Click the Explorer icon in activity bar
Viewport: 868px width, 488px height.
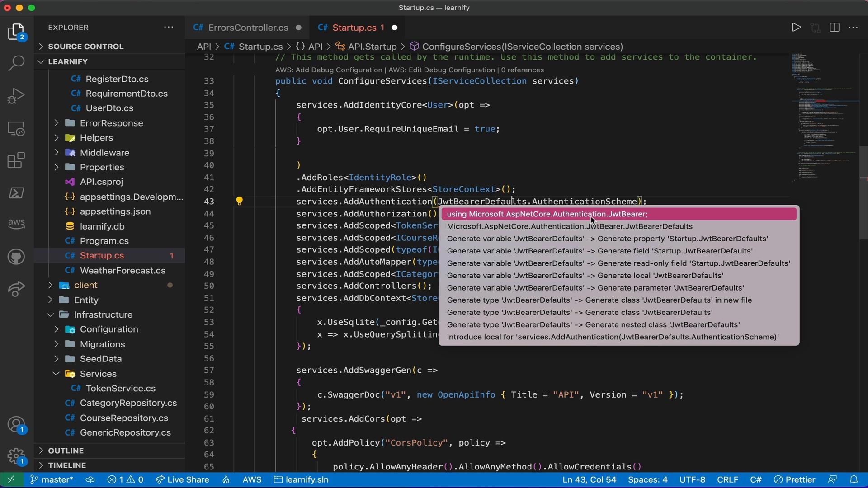(x=16, y=33)
